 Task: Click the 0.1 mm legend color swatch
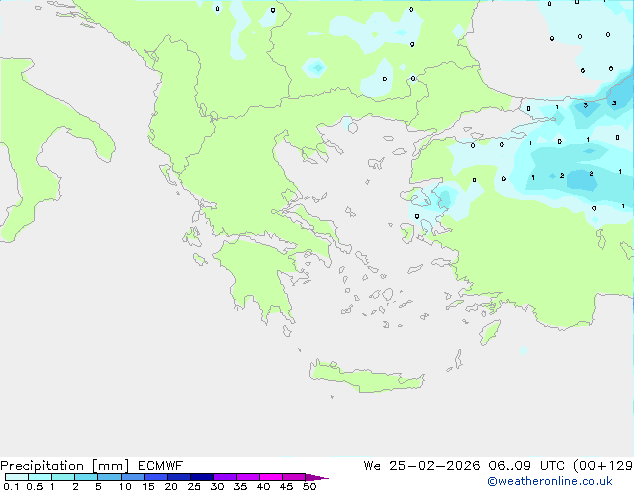(17, 477)
